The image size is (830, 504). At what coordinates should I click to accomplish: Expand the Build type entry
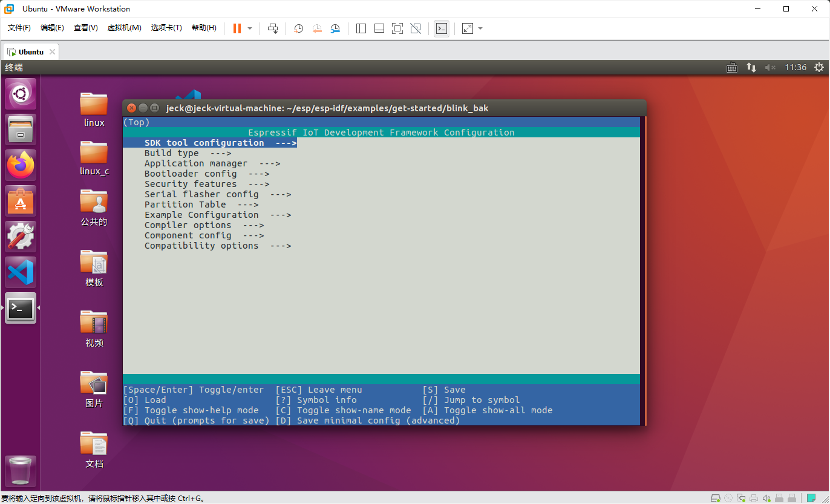tap(188, 153)
